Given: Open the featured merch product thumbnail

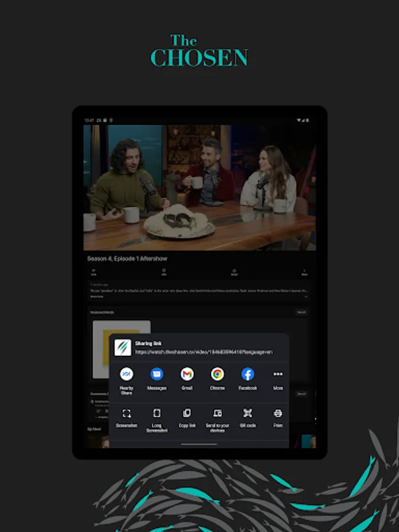Looking at the screenshot, I should 121,349.
